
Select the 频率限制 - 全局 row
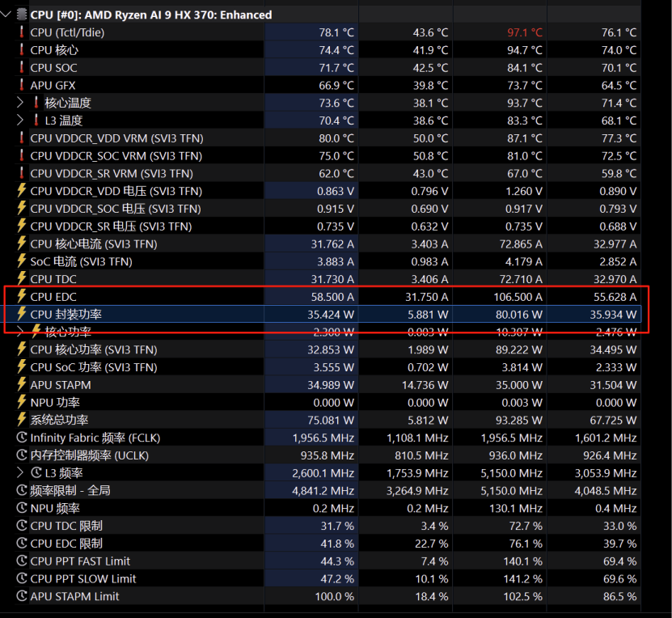pos(321,490)
